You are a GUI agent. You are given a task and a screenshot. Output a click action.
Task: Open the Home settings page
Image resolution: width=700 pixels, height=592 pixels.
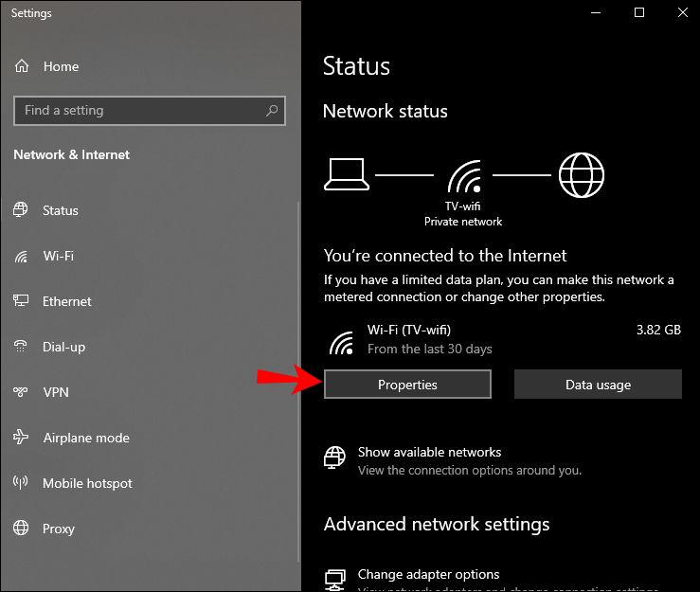click(61, 66)
